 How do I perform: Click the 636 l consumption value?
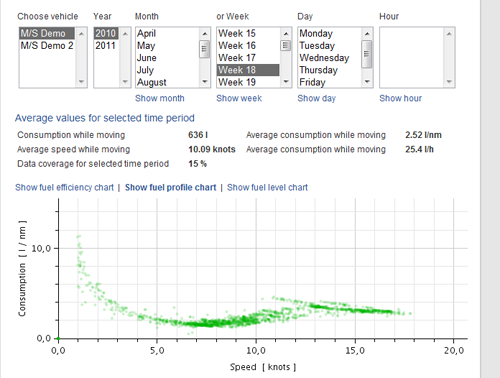[x=198, y=135]
